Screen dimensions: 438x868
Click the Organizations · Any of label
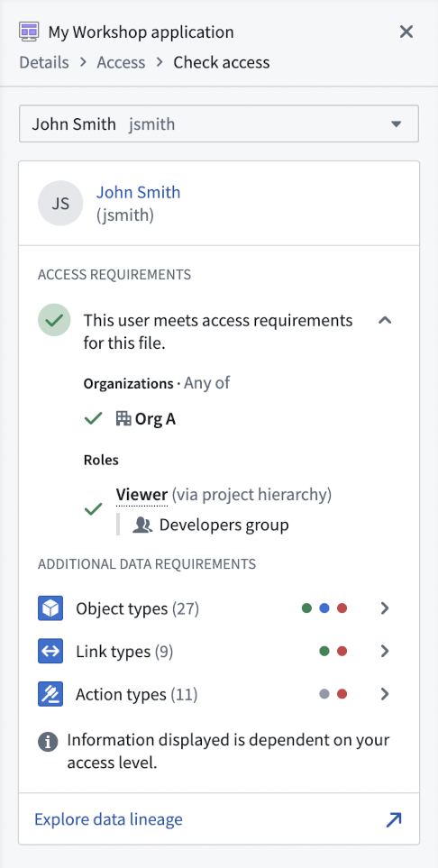tap(157, 383)
